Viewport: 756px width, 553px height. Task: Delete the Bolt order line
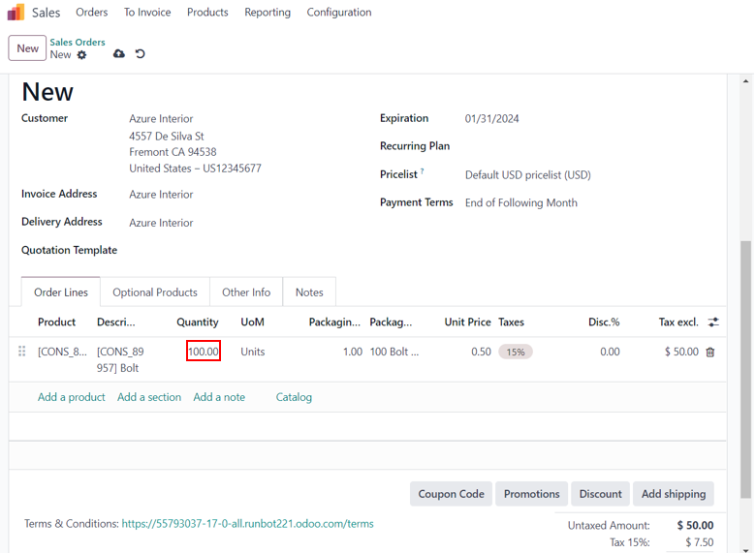tap(710, 353)
